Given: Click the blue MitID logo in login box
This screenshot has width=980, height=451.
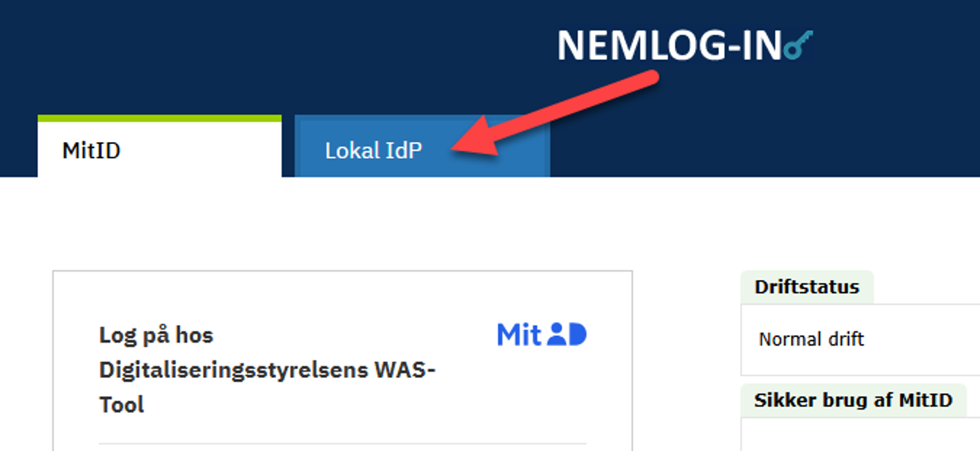Looking at the screenshot, I should coord(541,334).
